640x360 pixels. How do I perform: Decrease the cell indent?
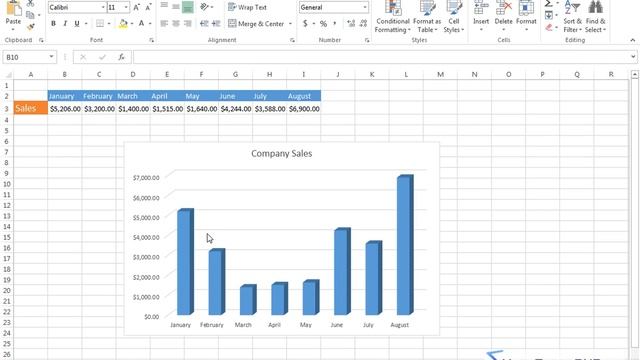pyautogui.click(x=204, y=24)
